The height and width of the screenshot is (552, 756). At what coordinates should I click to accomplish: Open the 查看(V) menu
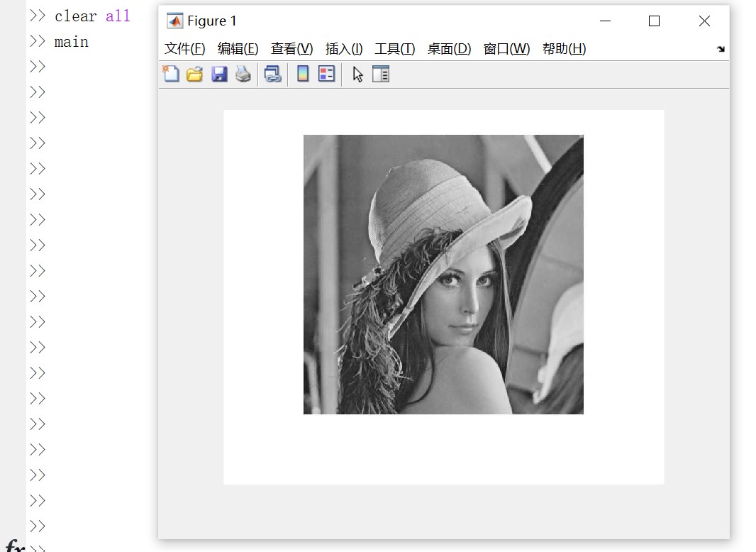click(291, 49)
